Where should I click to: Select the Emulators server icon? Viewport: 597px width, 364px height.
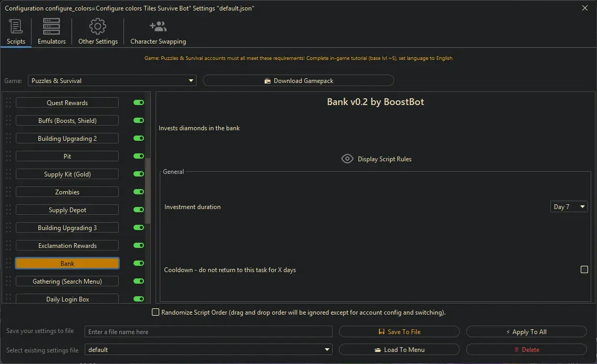tap(50, 26)
